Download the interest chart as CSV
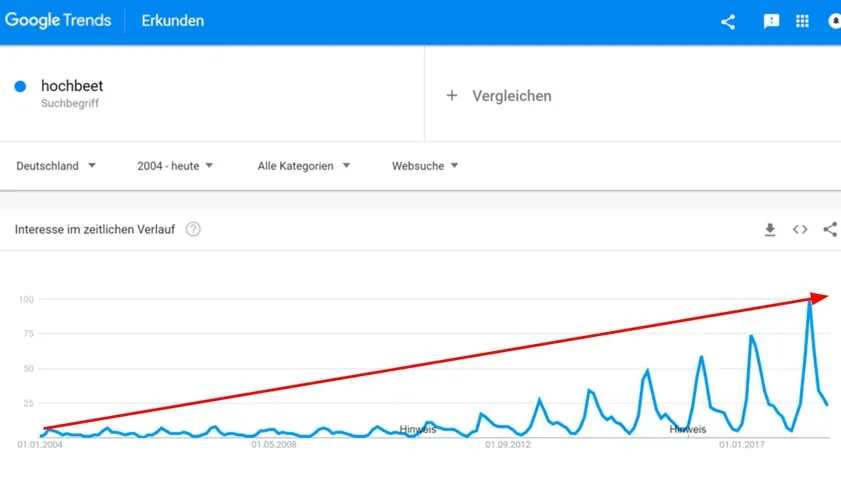 (x=770, y=230)
